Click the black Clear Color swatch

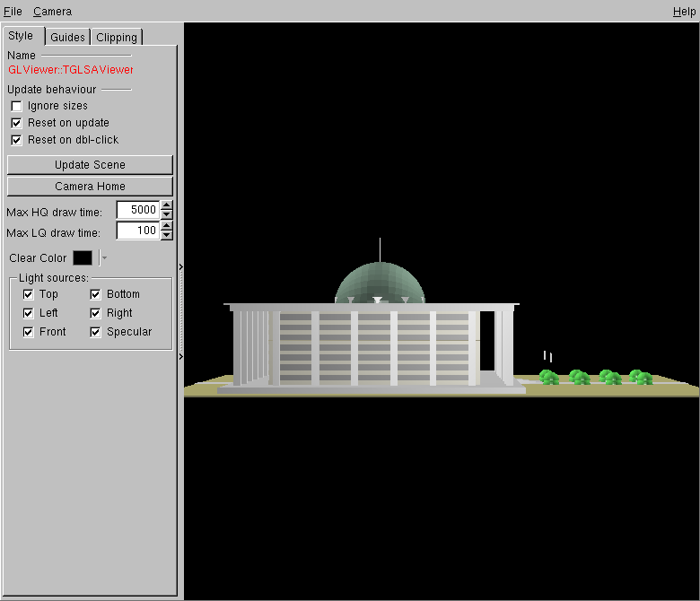(83, 258)
